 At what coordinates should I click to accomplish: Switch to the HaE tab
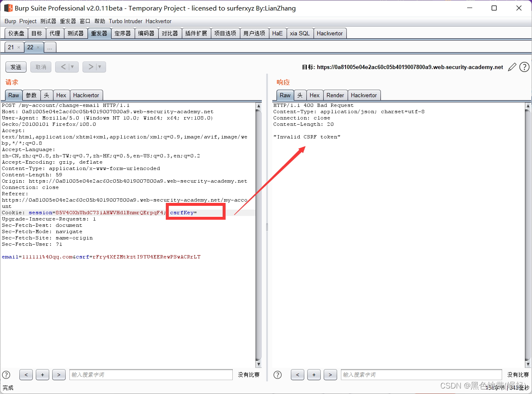click(x=277, y=33)
